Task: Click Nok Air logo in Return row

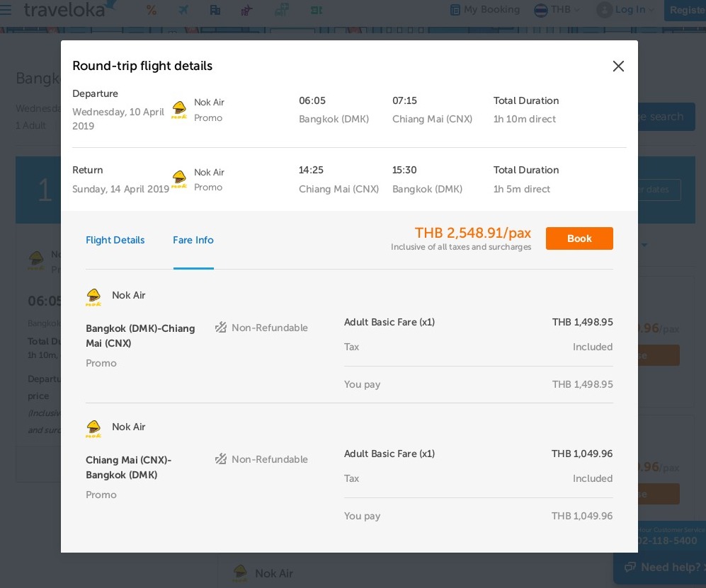Action: point(179,179)
